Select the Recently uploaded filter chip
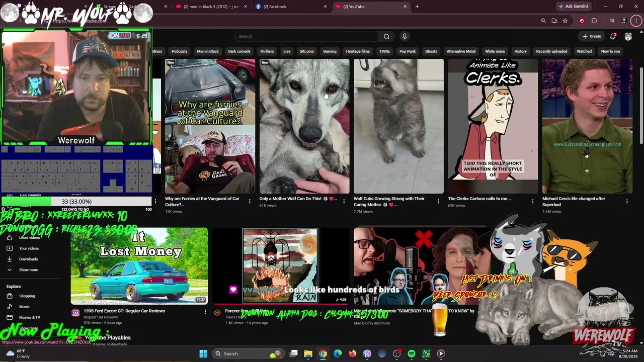This screenshot has height=362, width=644. (x=551, y=51)
